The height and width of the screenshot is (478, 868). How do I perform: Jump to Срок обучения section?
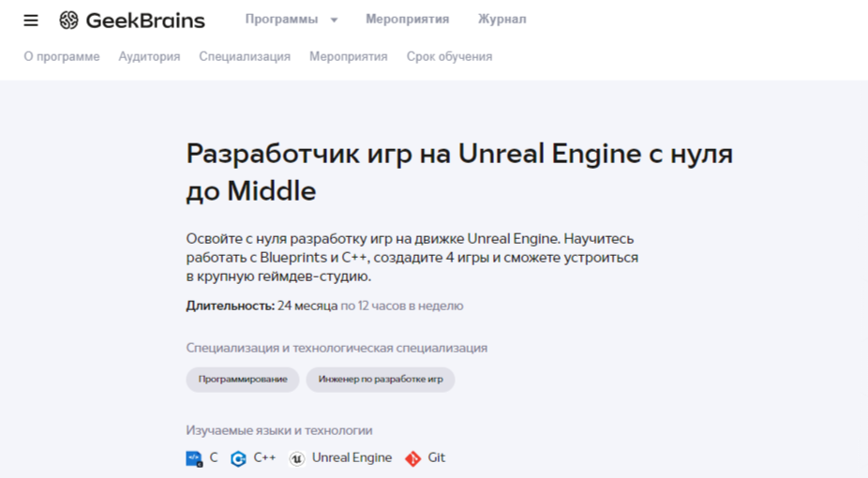click(450, 56)
